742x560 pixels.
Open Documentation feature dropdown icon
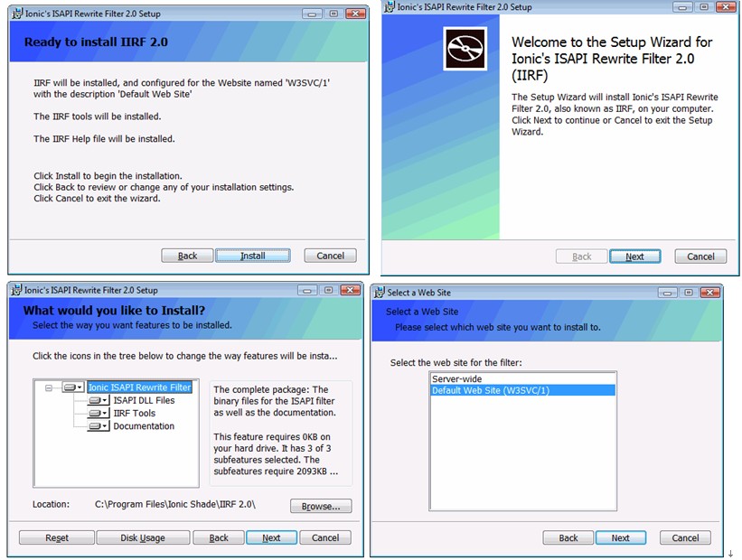(x=99, y=426)
